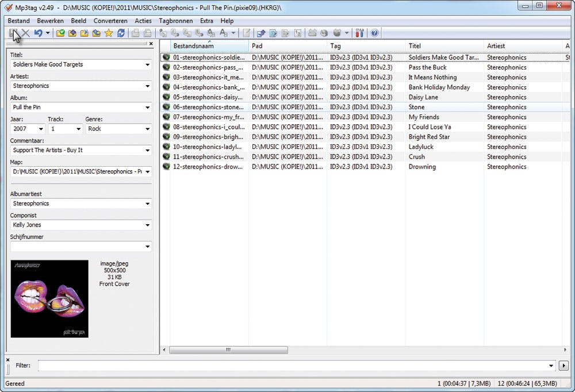Click the Options tools icon
Viewport: 575px width, 392px height.
click(x=360, y=33)
